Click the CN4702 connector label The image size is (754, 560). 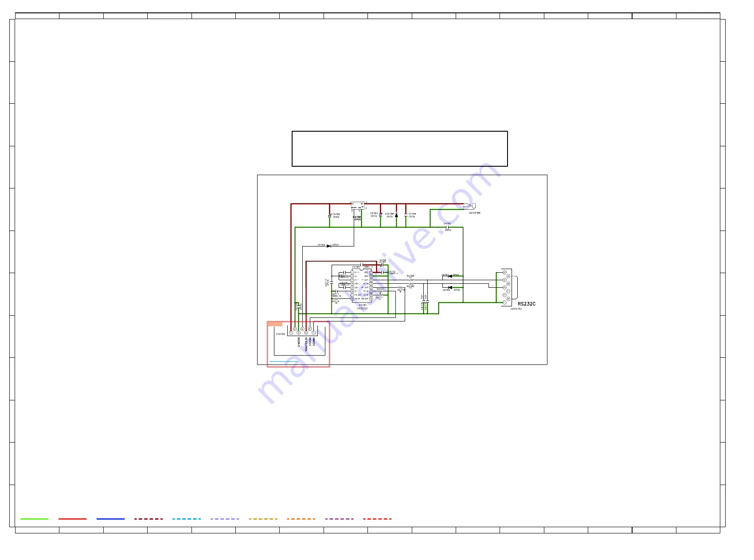[281, 334]
